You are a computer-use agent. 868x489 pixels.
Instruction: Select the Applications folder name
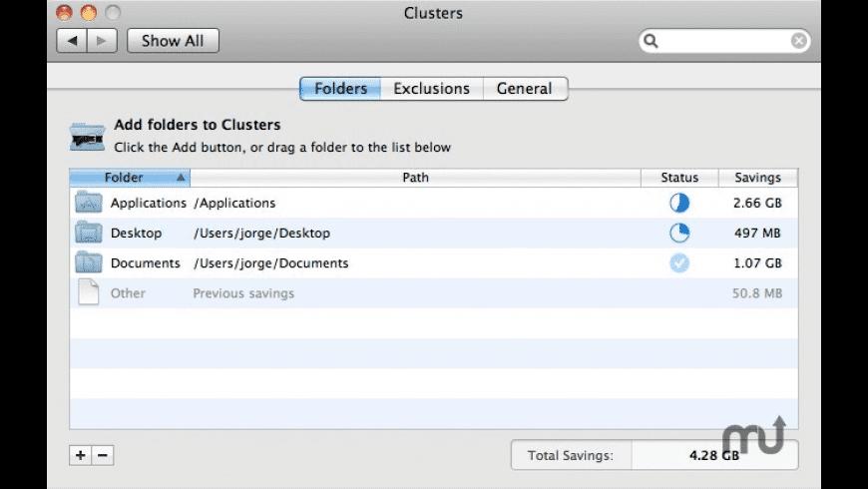tap(149, 204)
